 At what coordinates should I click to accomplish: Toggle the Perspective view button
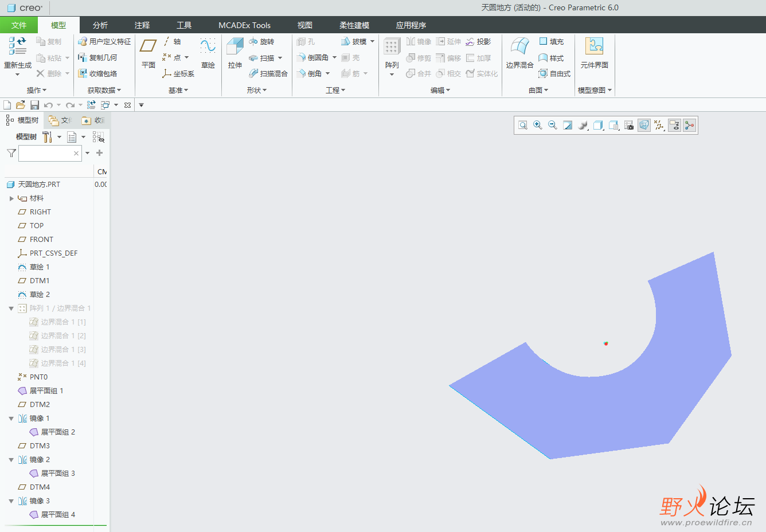click(644, 126)
